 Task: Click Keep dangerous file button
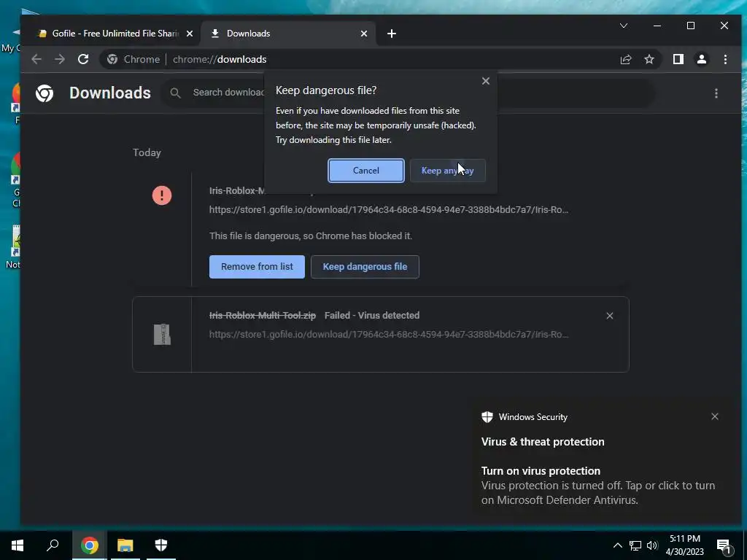365,267
